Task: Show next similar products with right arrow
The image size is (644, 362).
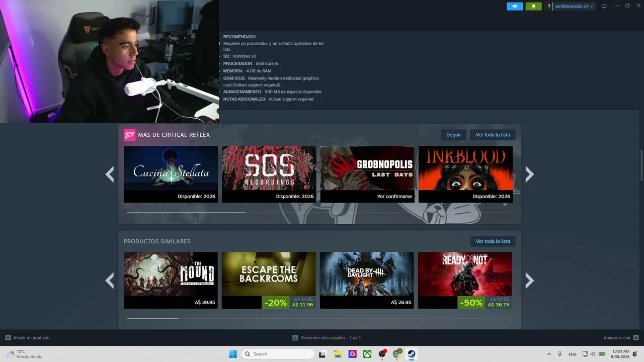Action: (529, 281)
